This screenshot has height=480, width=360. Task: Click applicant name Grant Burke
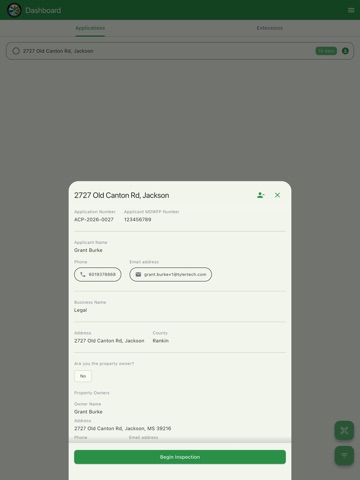pos(88,250)
